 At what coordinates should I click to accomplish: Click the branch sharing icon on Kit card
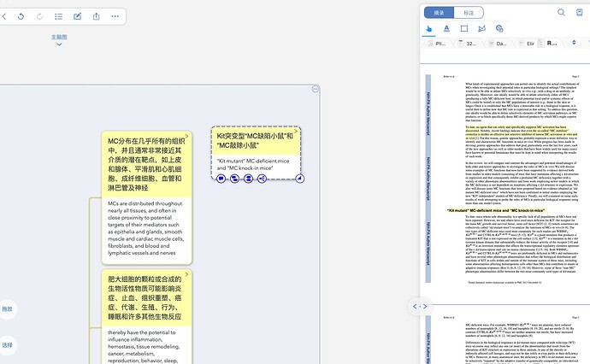coord(262,179)
